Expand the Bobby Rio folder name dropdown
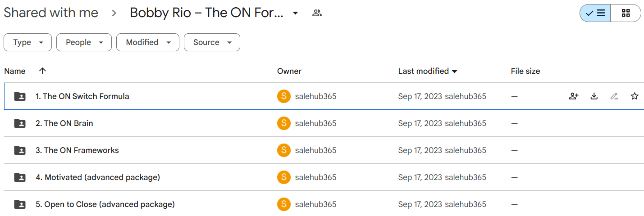The image size is (644, 216). click(x=295, y=13)
